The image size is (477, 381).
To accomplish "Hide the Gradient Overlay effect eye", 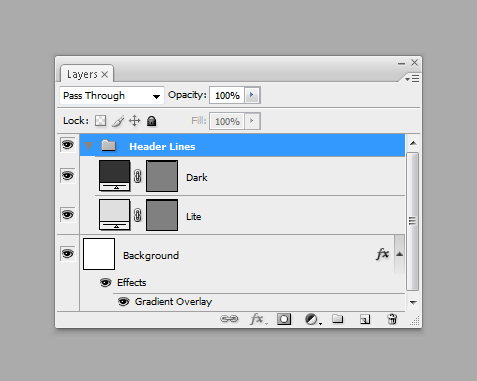I will click(123, 302).
